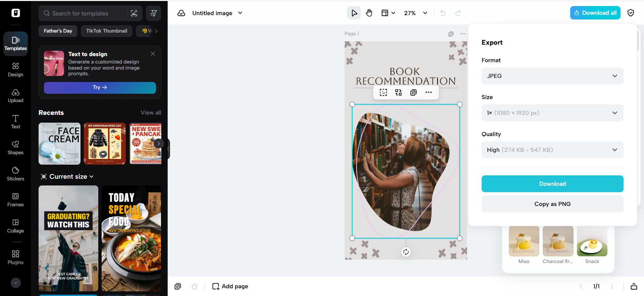Viewport: 644px width, 296px height.
Task: Open the Plugins sidebar panel
Action: pos(16,257)
